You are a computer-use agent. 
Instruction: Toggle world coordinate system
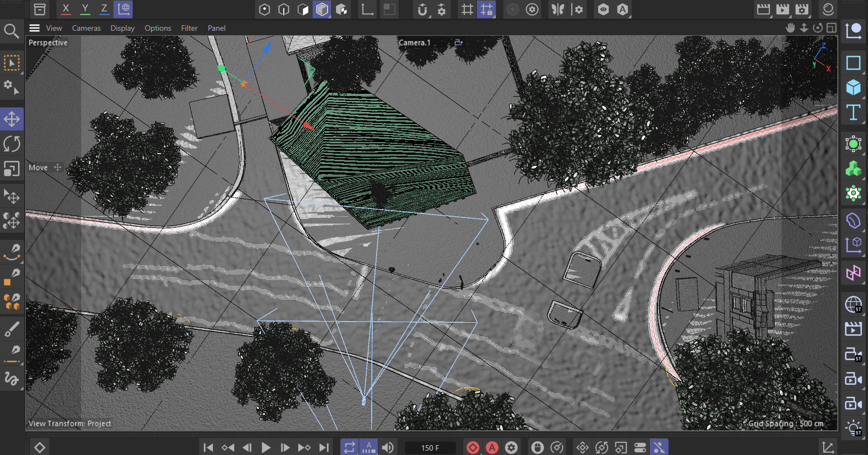pyautogui.click(x=123, y=9)
